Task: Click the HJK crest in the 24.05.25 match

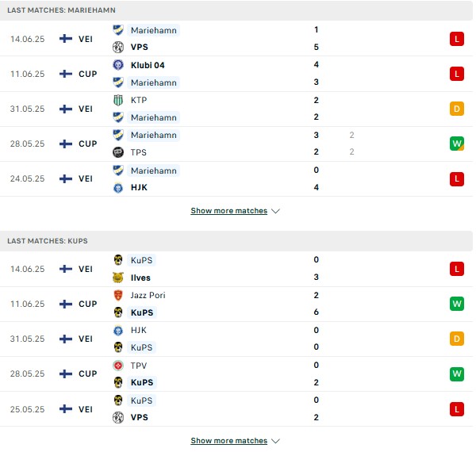Action: 118,187
